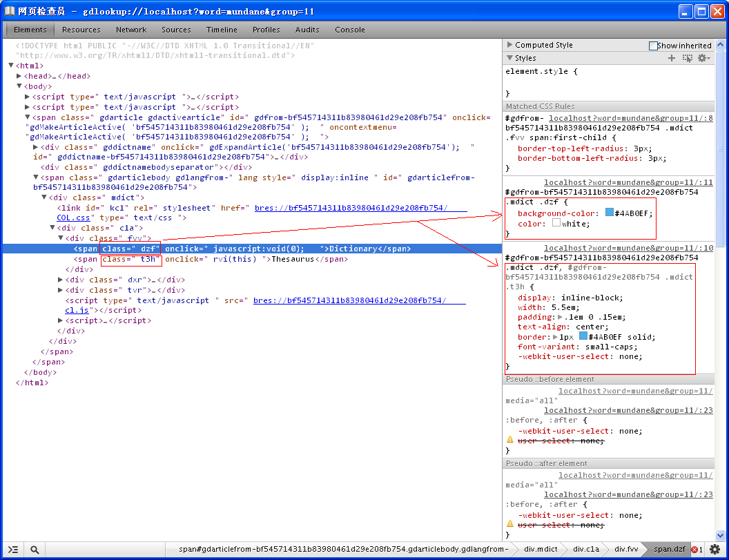Click the styles scrollbar down arrow

tap(720, 535)
